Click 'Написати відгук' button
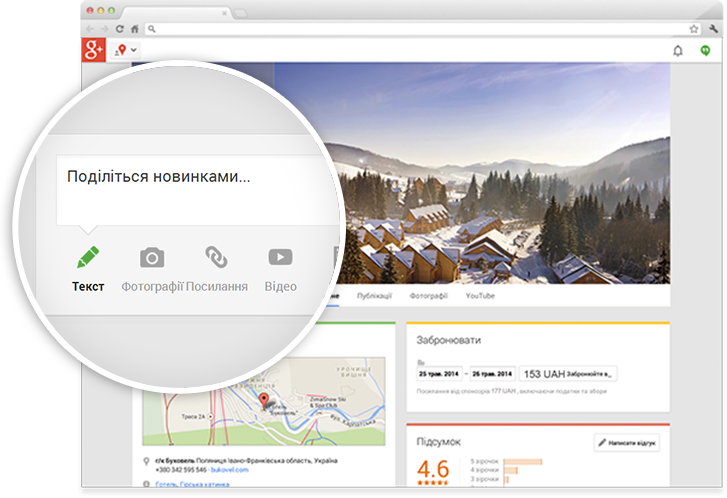The image size is (727, 498). [x=626, y=443]
